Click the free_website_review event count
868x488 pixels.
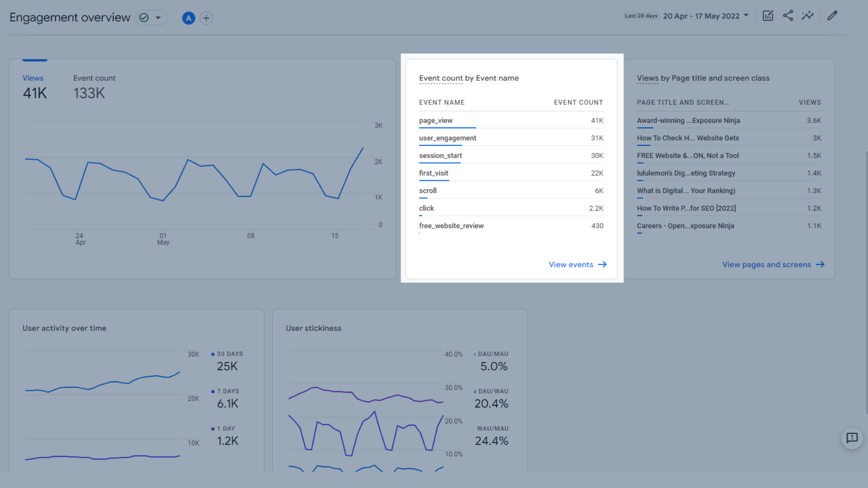tap(597, 225)
